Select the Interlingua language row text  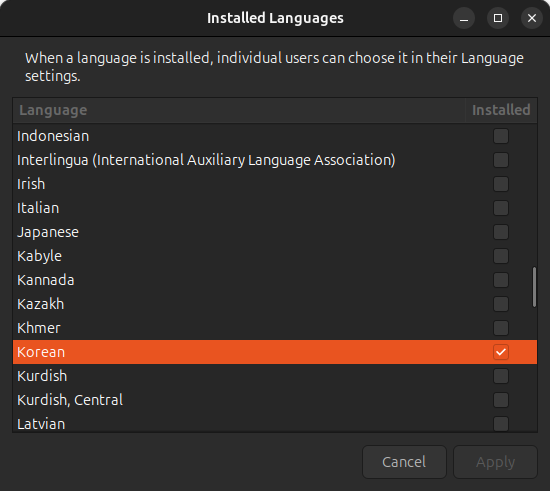(x=206, y=160)
